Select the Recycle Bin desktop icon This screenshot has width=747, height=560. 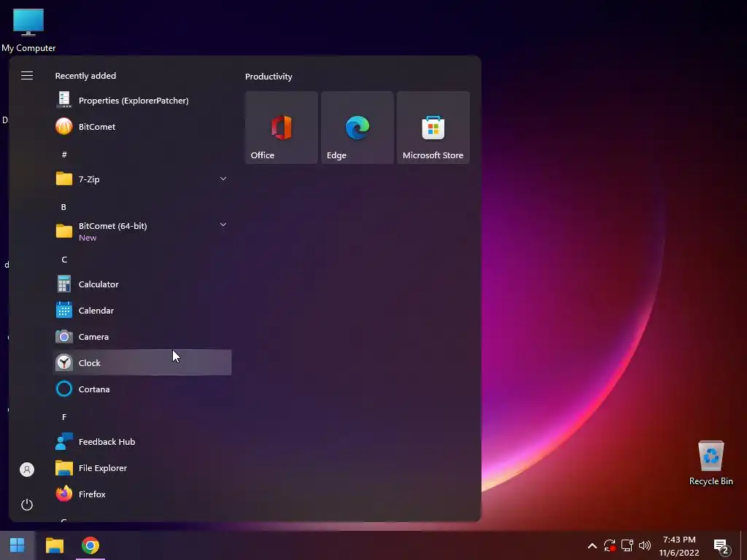(711, 463)
